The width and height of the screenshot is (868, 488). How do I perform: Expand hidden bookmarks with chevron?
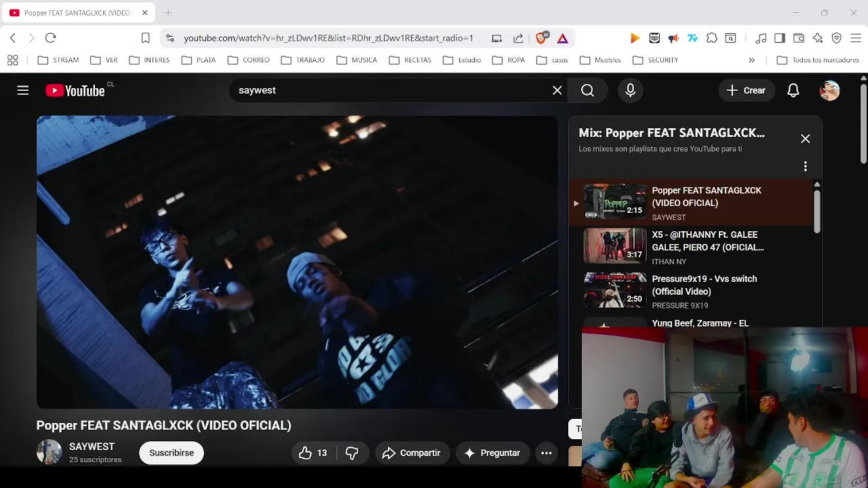(x=751, y=60)
